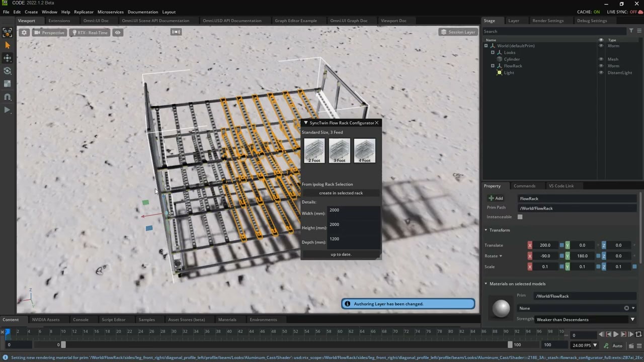Expand the Looks tree node
Viewport: 644px width, 362px height.
pyautogui.click(x=493, y=52)
